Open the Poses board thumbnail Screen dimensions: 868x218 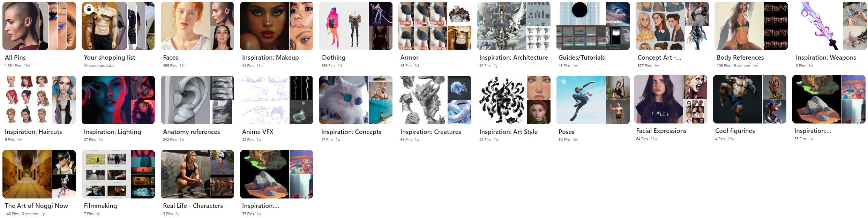coord(593,100)
